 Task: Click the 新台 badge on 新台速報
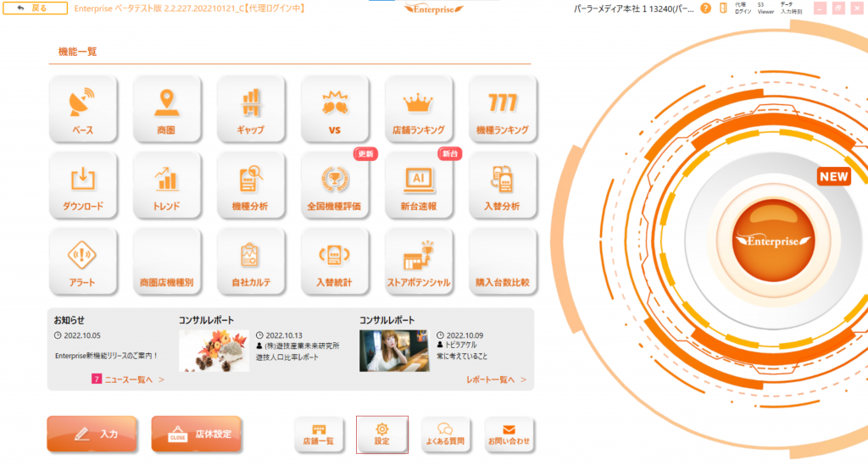[x=450, y=153]
